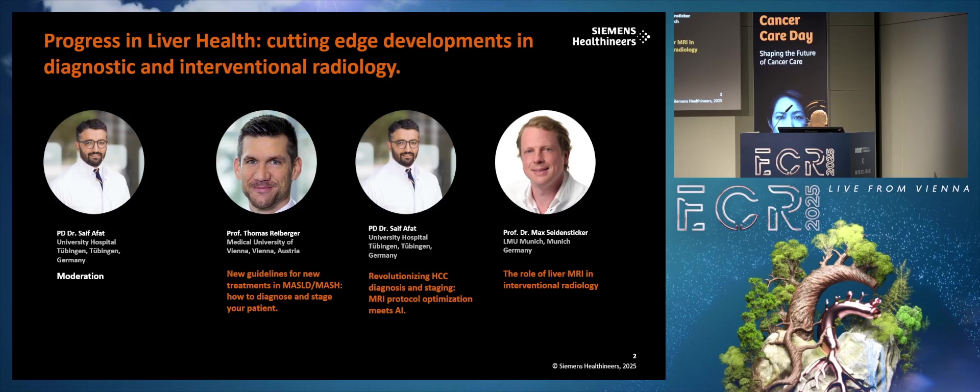Click moderator's 'PD Dr. Saif Afat' name

81,233
